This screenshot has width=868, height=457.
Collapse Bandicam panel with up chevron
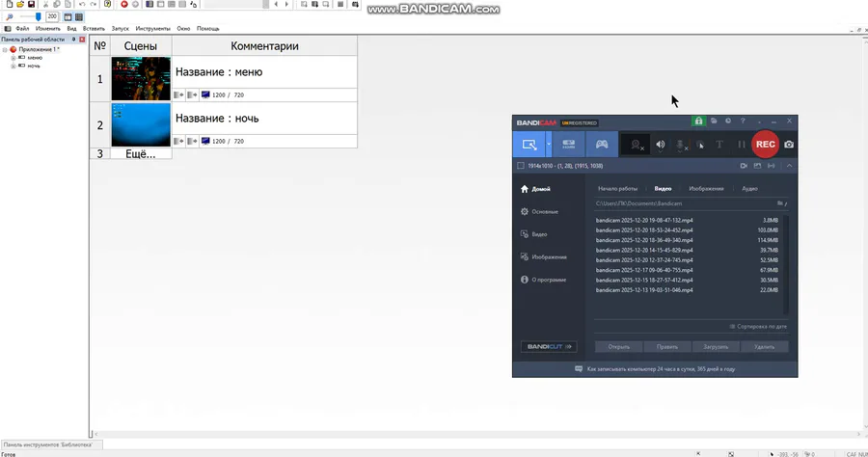coord(789,166)
